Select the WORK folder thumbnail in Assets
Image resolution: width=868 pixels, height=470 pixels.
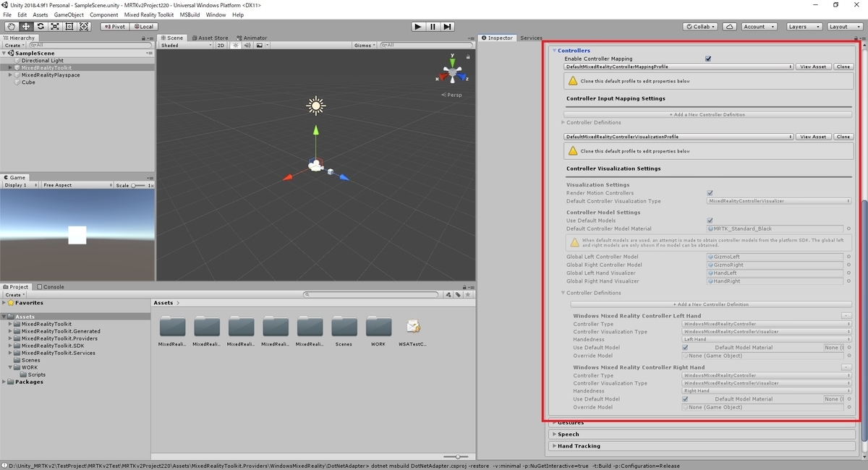pyautogui.click(x=378, y=327)
